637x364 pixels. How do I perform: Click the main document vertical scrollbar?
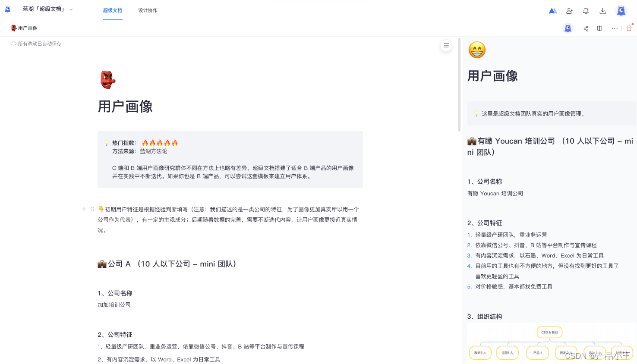coord(459,85)
